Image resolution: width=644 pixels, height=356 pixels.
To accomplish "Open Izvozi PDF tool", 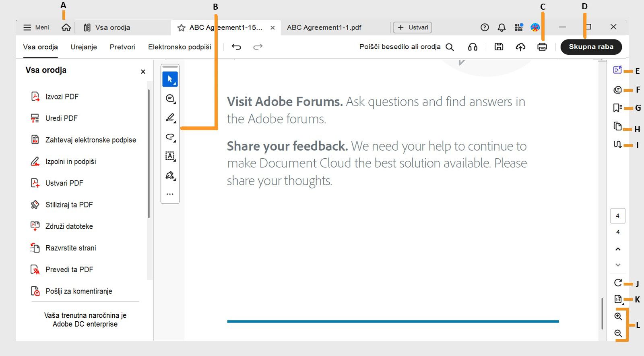I will [62, 97].
